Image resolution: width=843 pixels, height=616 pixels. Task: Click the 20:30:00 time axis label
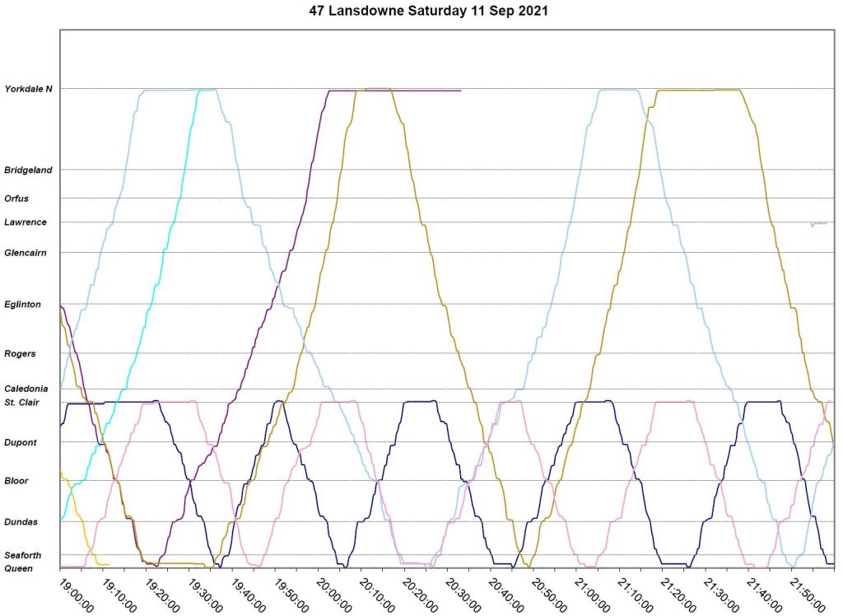460,593
